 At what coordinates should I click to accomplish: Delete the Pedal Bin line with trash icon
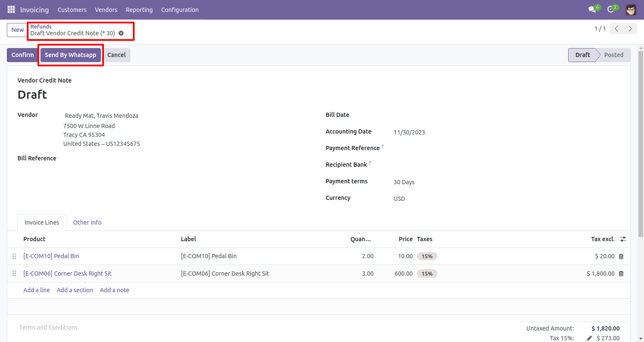click(621, 256)
